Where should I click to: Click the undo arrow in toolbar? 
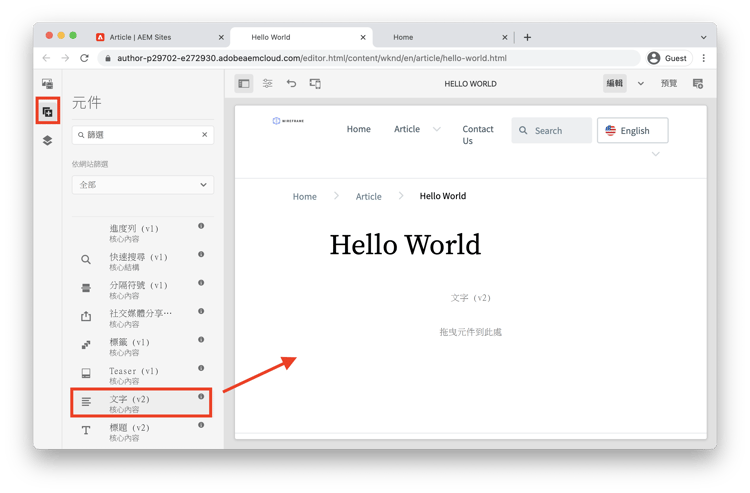click(x=291, y=84)
